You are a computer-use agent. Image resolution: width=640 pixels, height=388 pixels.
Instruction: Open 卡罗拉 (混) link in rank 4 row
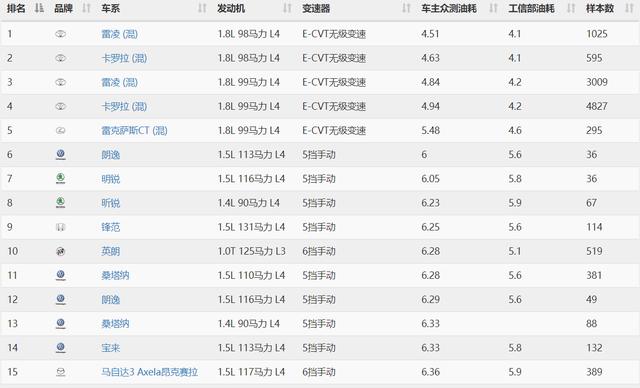click(124, 106)
